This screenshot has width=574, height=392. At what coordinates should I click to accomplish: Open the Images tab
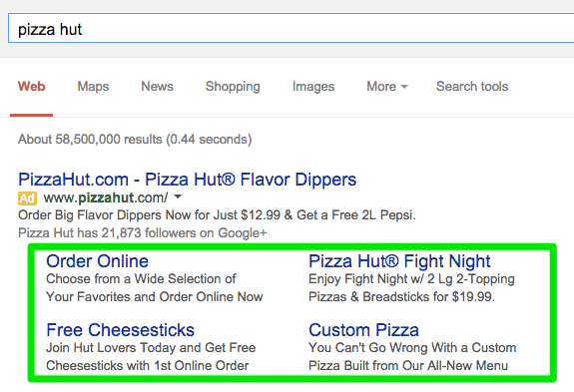(x=313, y=87)
